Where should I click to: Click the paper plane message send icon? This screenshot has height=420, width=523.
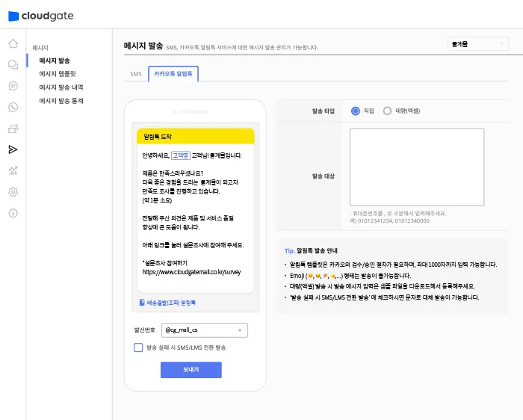[13, 149]
